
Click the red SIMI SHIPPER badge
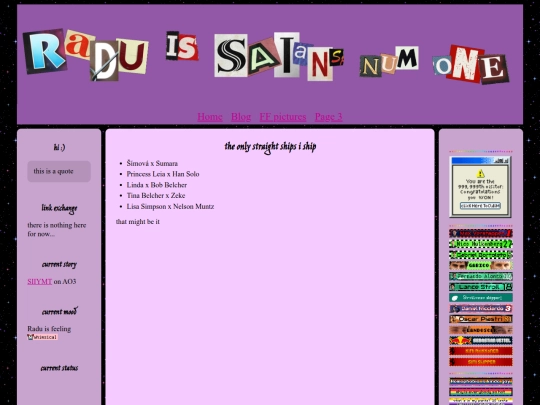click(481, 362)
